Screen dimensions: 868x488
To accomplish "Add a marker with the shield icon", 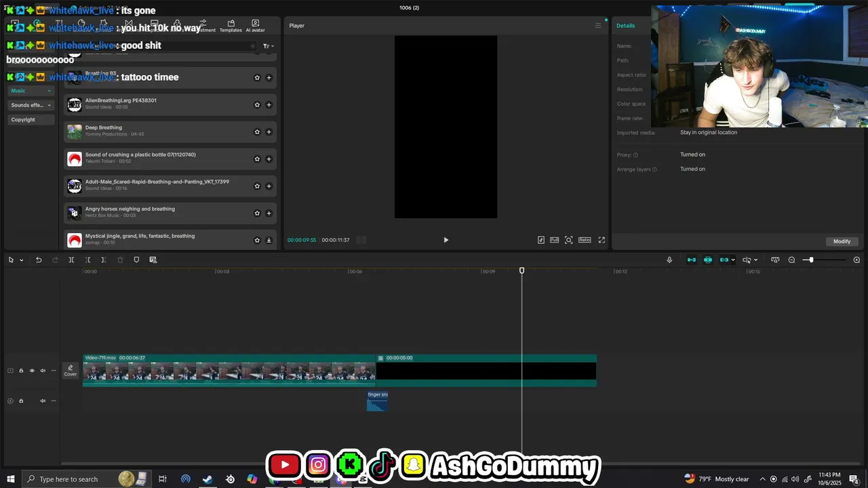I will pyautogui.click(x=136, y=260).
